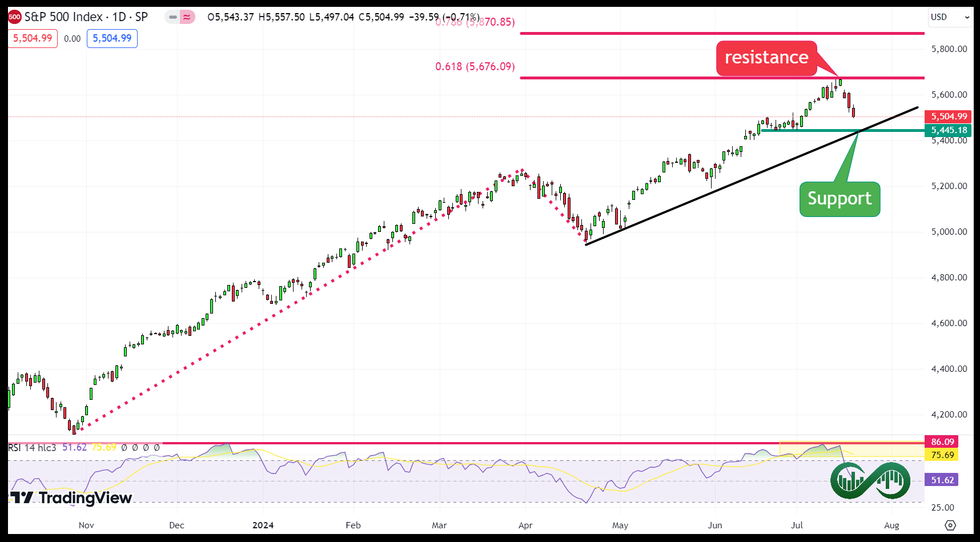Click the 5,200.00 price scale label
980x542 pixels.
point(949,186)
